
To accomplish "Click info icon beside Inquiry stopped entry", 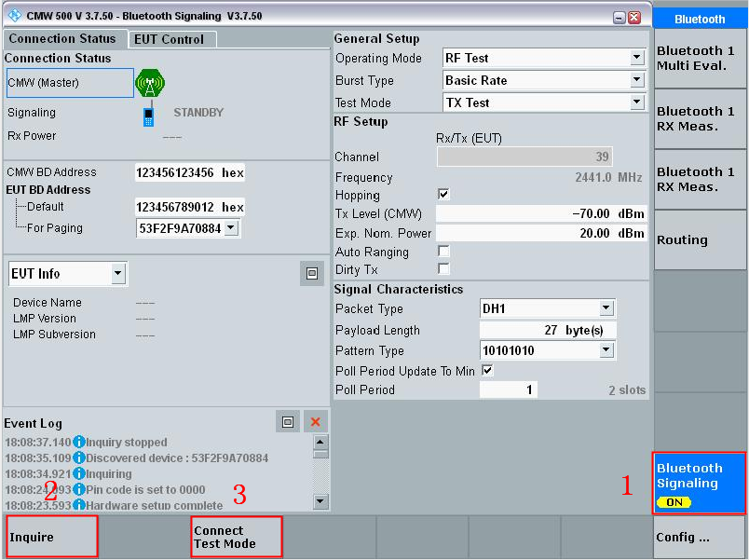I will 79,442.
